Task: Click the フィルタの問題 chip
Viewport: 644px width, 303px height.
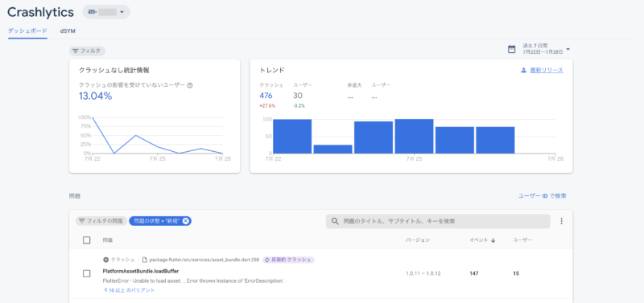Action: point(101,221)
